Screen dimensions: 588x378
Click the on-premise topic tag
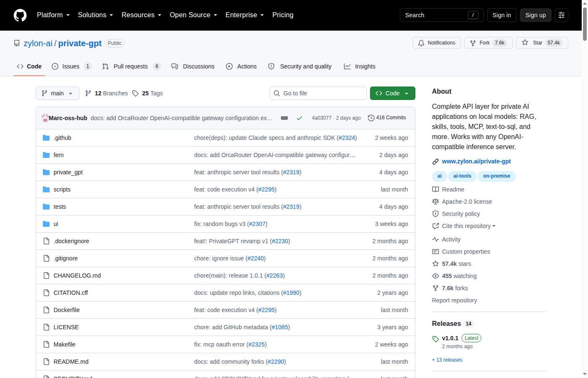496,176
